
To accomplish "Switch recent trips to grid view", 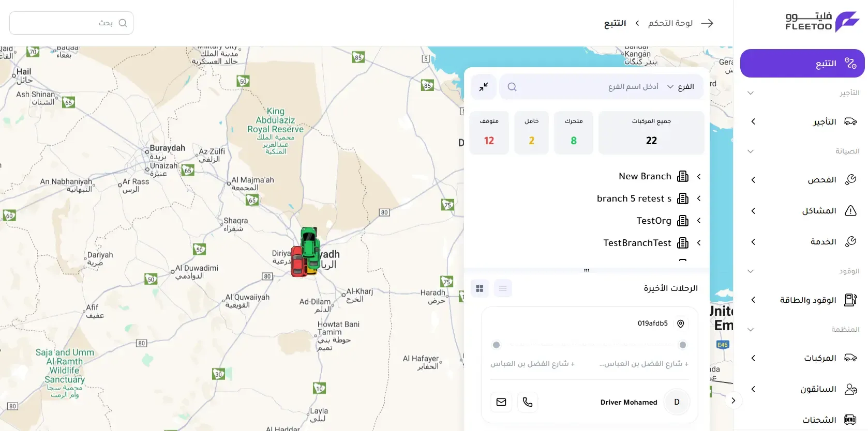I will coord(480,288).
